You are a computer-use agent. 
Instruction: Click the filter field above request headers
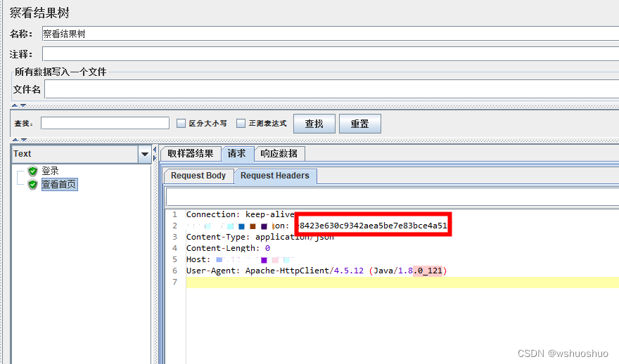pos(393,197)
